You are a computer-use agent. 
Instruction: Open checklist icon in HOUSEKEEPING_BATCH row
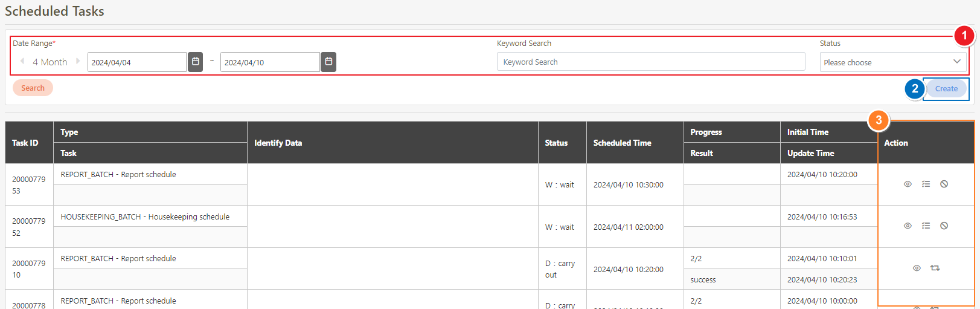[926, 226]
